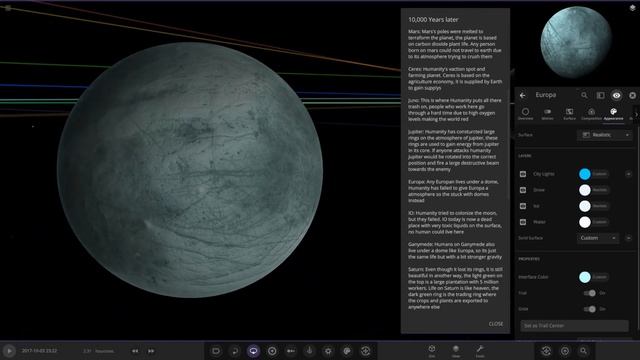The image size is (640, 360).
Task: Play the simulation
Action: tap(9, 351)
